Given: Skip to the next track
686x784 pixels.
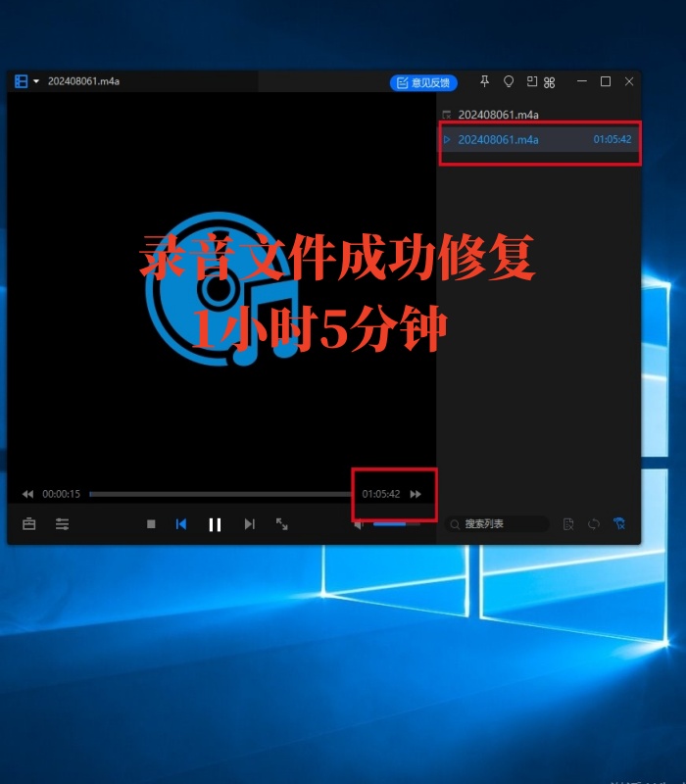Looking at the screenshot, I should tap(250, 524).
